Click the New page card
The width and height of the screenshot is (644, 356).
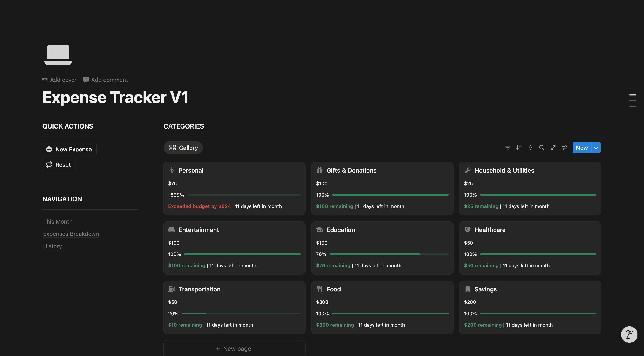pos(234,349)
